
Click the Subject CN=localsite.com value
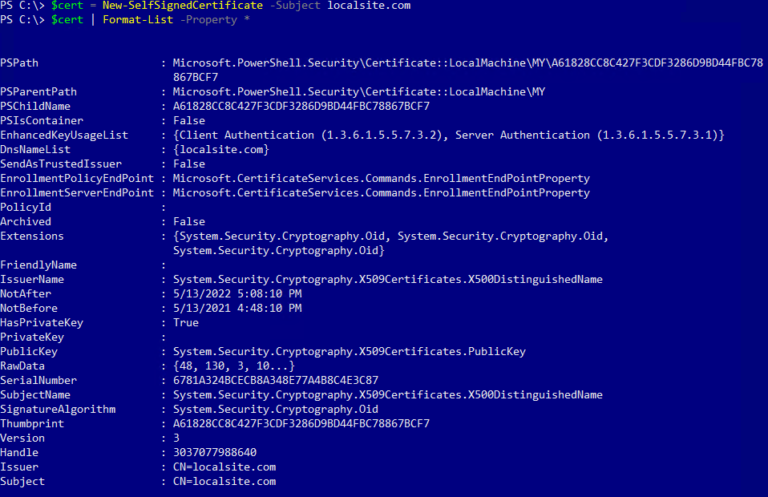click(224, 481)
